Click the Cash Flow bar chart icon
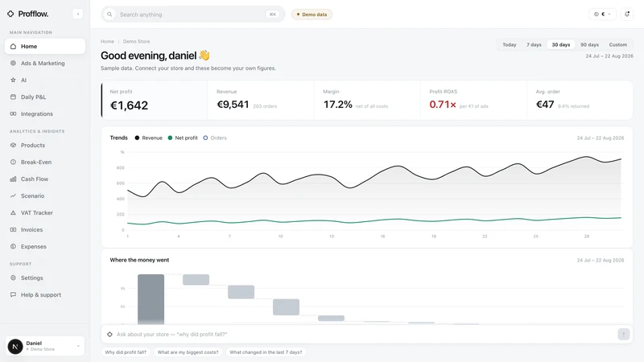 point(13,179)
